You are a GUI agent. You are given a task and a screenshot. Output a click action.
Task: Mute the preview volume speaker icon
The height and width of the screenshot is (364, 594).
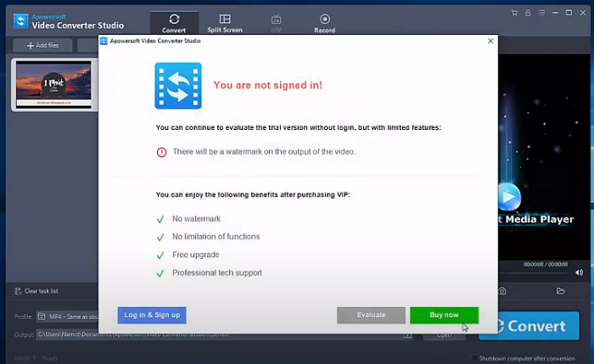(580, 272)
